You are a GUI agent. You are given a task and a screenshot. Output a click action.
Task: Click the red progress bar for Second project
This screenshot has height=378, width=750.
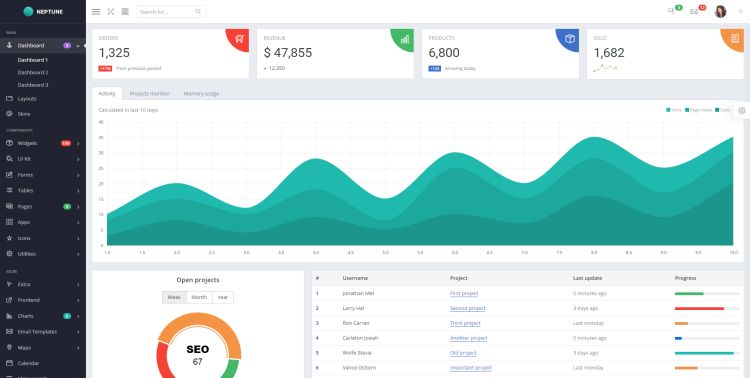[699, 309]
